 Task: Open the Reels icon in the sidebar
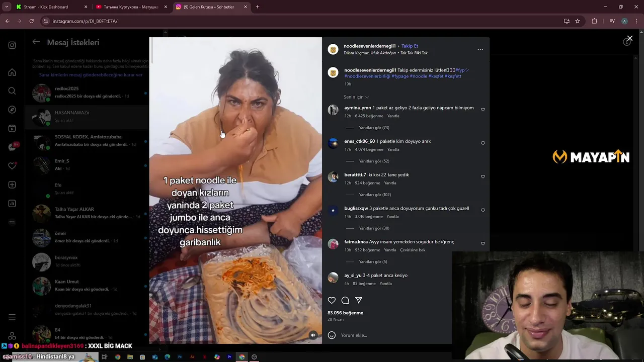point(12,129)
